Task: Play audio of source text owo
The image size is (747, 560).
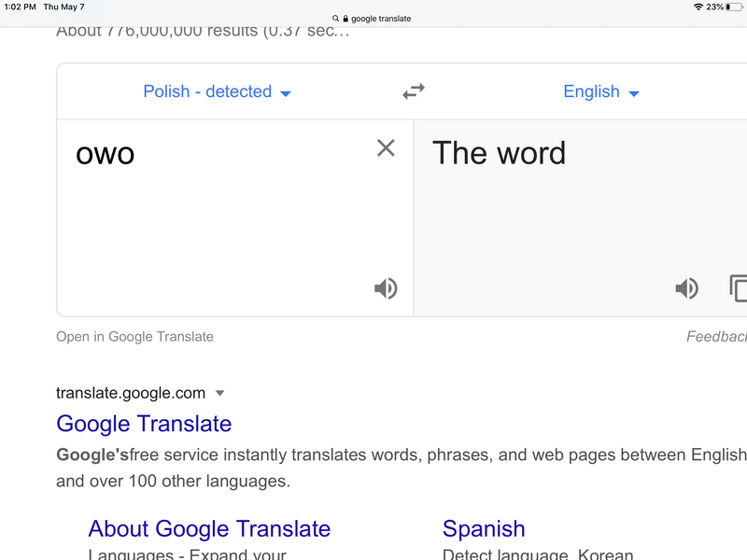Action: [386, 288]
